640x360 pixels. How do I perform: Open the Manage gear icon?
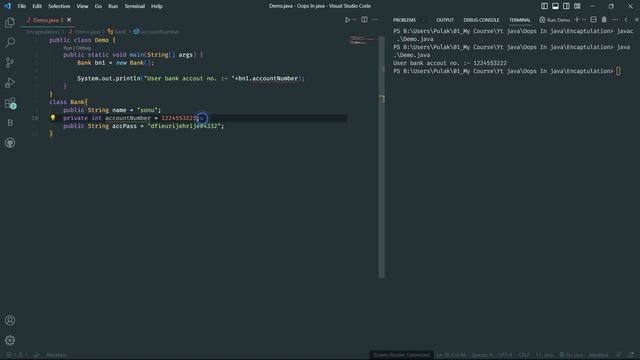pyautogui.click(x=10, y=340)
